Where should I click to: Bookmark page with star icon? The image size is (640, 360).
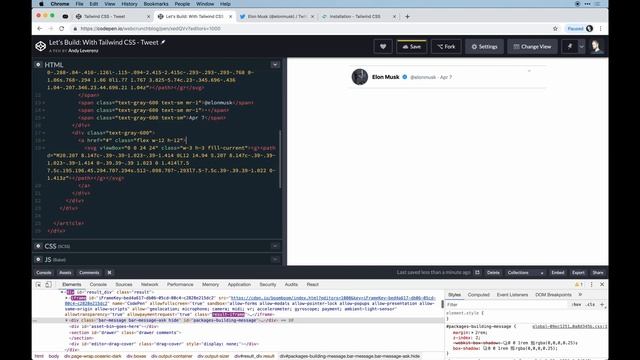555,29
